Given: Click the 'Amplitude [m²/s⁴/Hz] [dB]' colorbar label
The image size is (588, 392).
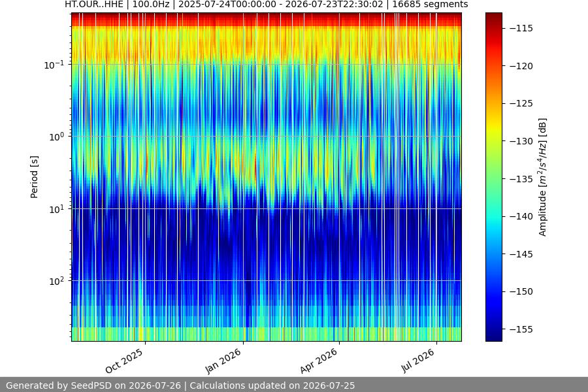Looking at the screenshot, I should 543,177.
